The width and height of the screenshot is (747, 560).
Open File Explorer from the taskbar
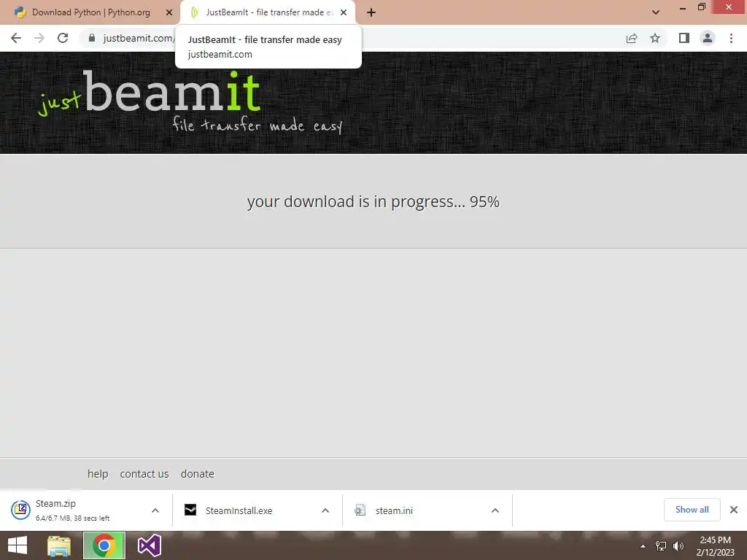(x=59, y=545)
